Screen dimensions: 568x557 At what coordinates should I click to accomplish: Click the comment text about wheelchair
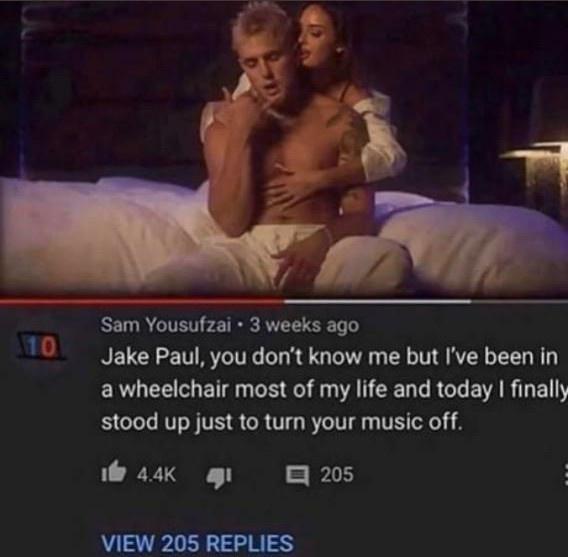click(x=333, y=390)
